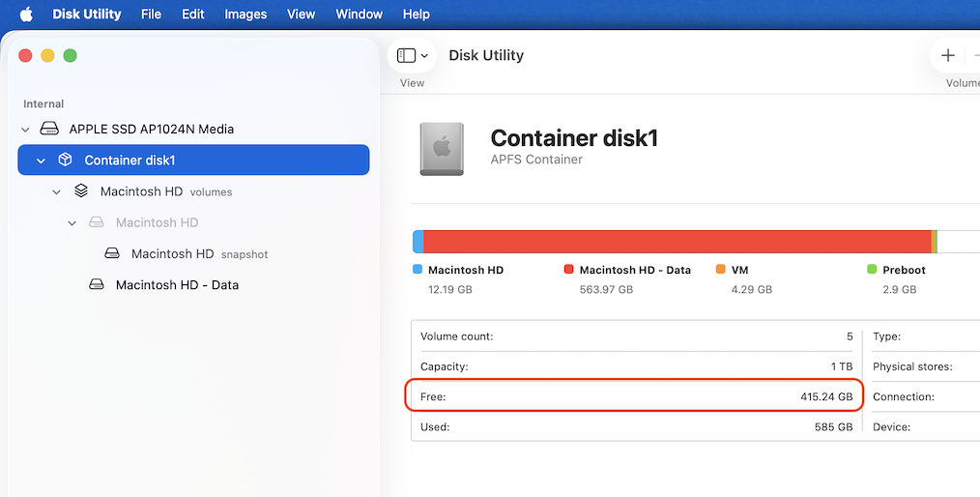Open the Apple menu

(26, 14)
